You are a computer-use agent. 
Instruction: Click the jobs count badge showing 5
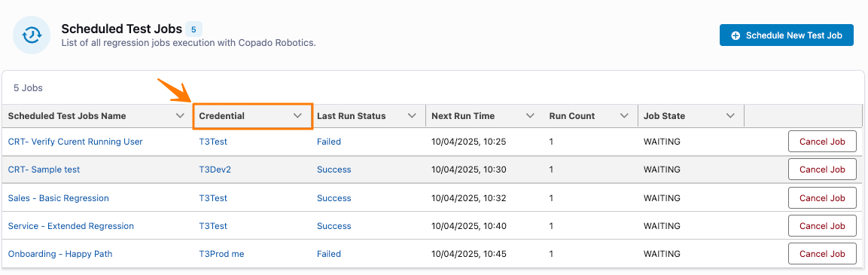tap(193, 29)
